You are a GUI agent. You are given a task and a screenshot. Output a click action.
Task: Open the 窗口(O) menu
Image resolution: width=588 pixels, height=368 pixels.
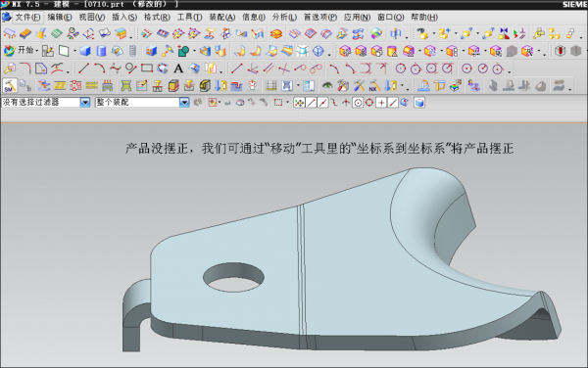click(x=390, y=18)
